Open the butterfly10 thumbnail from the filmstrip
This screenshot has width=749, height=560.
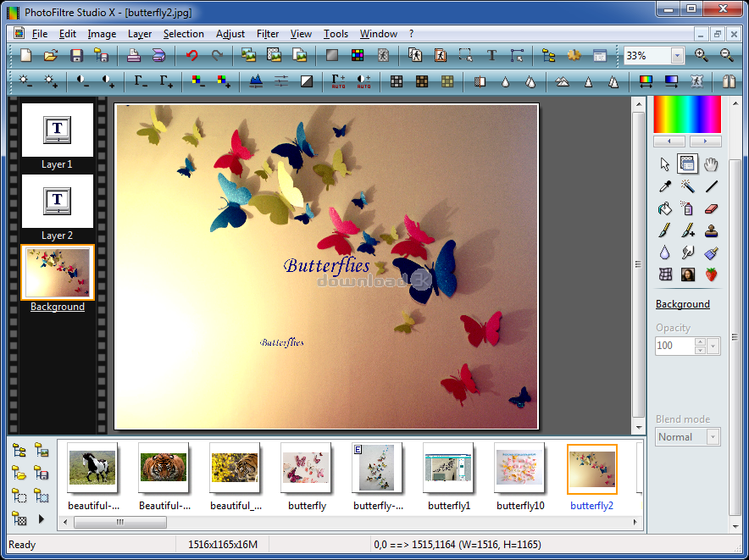pyautogui.click(x=519, y=469)
